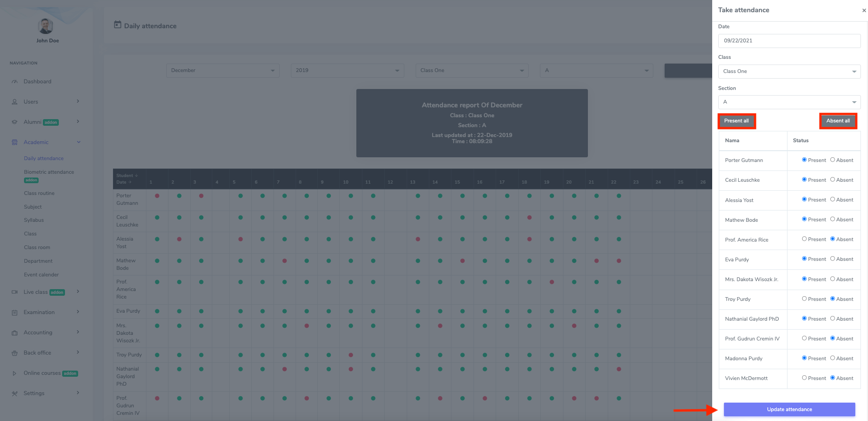868x421 pixels.
Task: Mark Cecil Leuschke as Absent
Action: point(833,179)
